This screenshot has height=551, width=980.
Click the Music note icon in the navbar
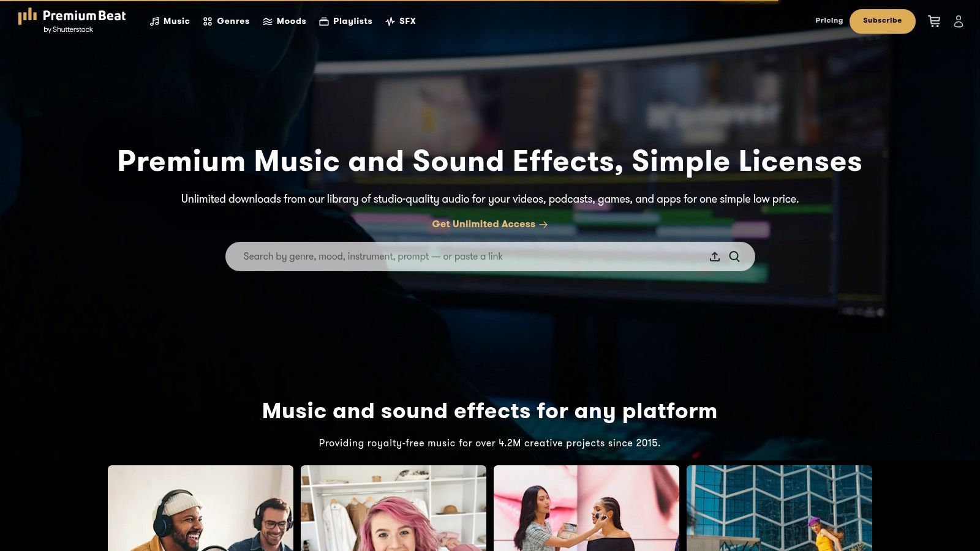pyautogui.click(x=154, y=21)
